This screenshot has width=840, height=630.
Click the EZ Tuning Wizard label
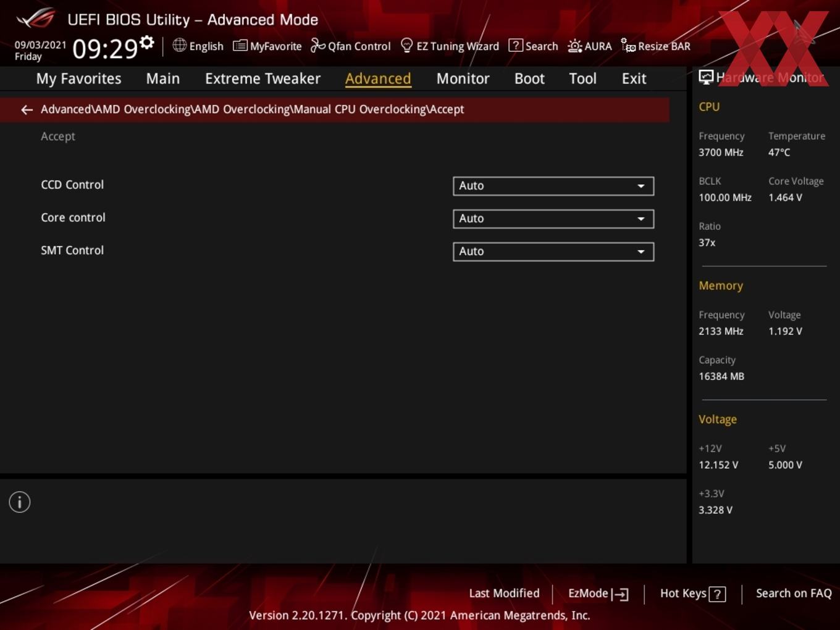coord(458,46)
